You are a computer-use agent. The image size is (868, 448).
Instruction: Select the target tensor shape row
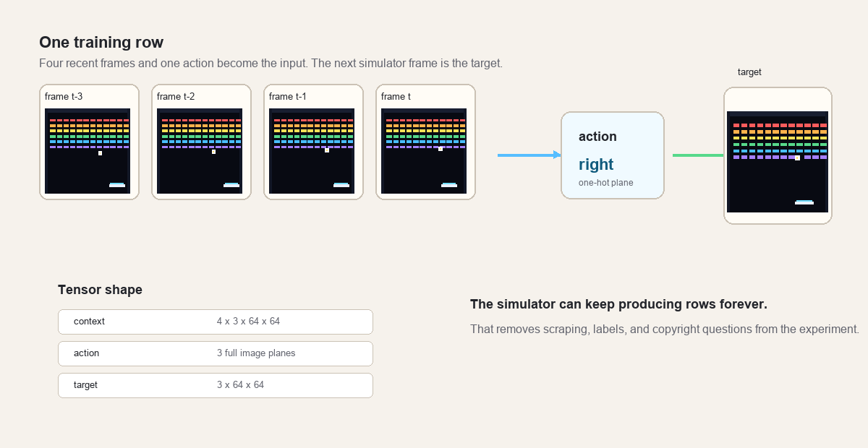[216, 385]
